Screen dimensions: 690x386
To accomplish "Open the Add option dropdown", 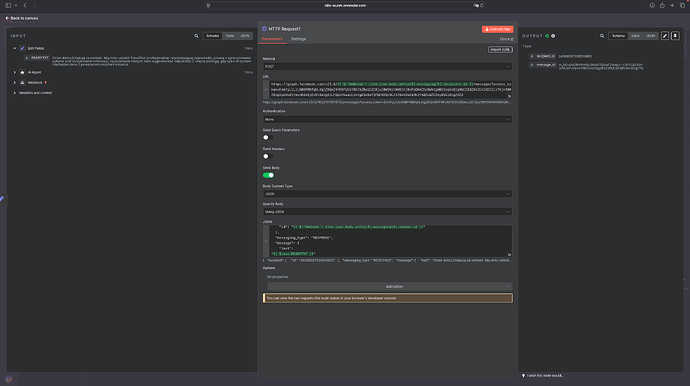I will (389, 287).
